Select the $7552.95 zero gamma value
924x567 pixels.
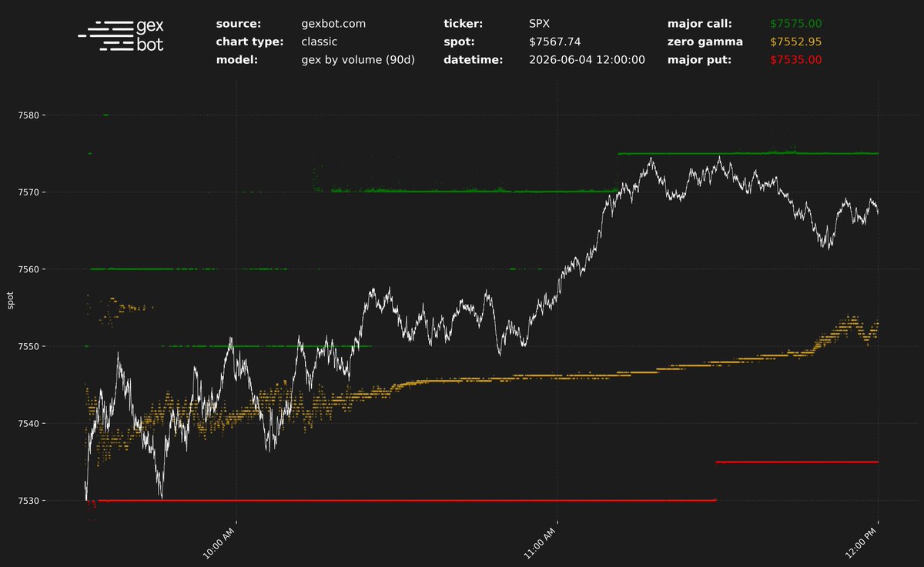[x=796, y=42]
